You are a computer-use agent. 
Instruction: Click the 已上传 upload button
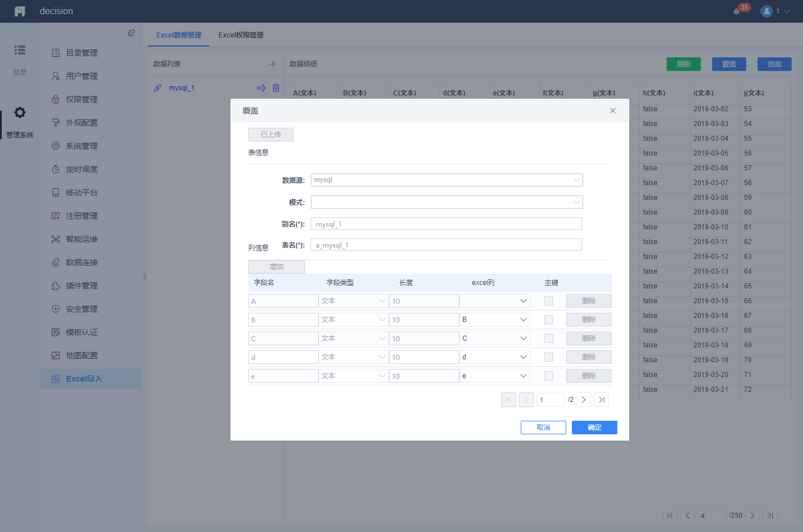271,135
